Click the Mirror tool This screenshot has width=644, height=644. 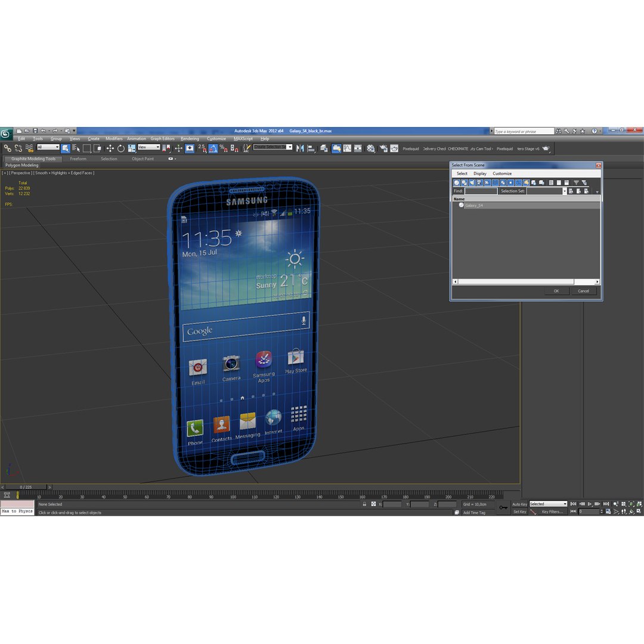300,148
